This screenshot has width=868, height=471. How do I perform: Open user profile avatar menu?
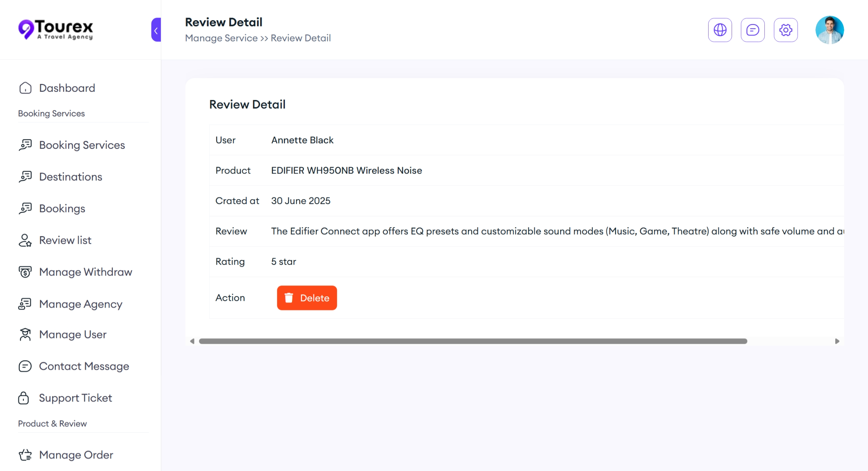pyautogui.click(x=829, y=30)
